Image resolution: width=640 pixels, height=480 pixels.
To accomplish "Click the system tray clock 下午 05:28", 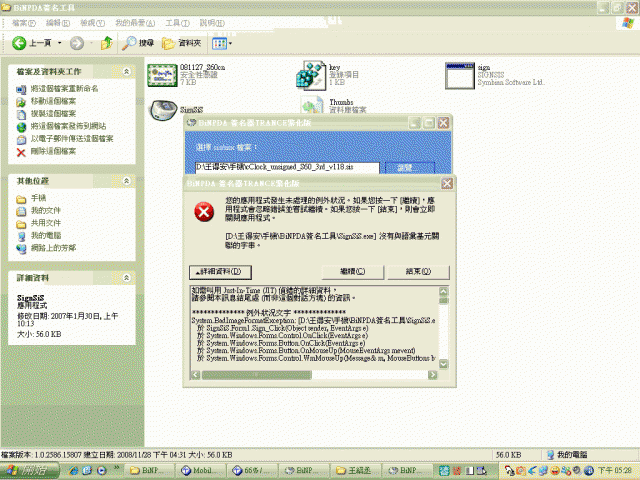I will (x=615, y=471).
